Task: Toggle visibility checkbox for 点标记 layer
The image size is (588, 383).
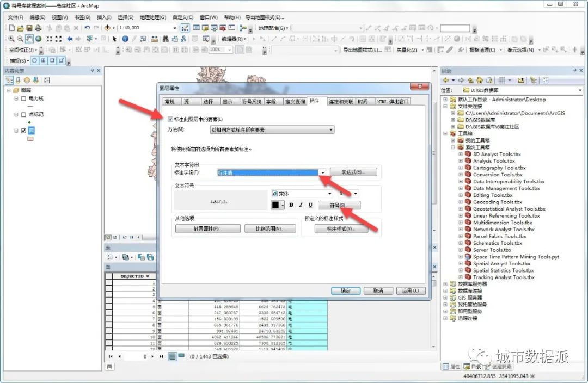Action: click(23, 114)
